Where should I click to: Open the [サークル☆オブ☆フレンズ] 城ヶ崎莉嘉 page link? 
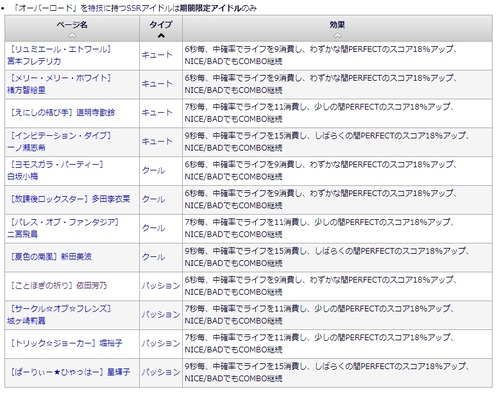click(x=59, y=315)
